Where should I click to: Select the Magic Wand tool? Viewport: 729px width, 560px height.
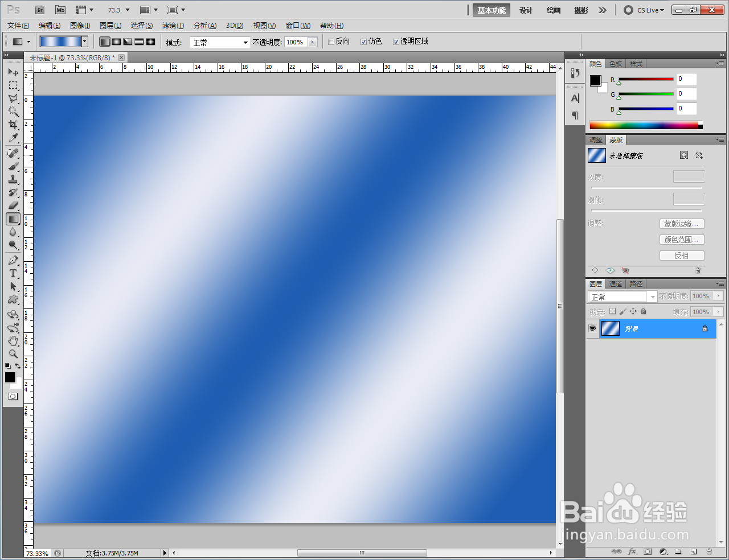point(13,112)
